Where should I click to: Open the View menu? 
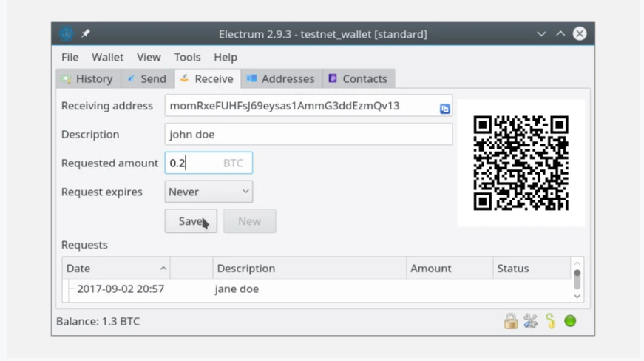(x=149, y=57)
